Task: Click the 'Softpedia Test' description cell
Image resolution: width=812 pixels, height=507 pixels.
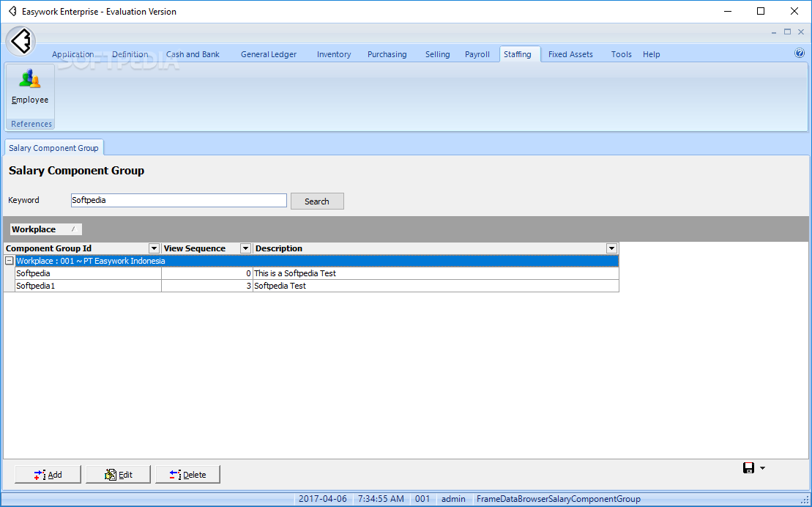Action: (436, 286)
